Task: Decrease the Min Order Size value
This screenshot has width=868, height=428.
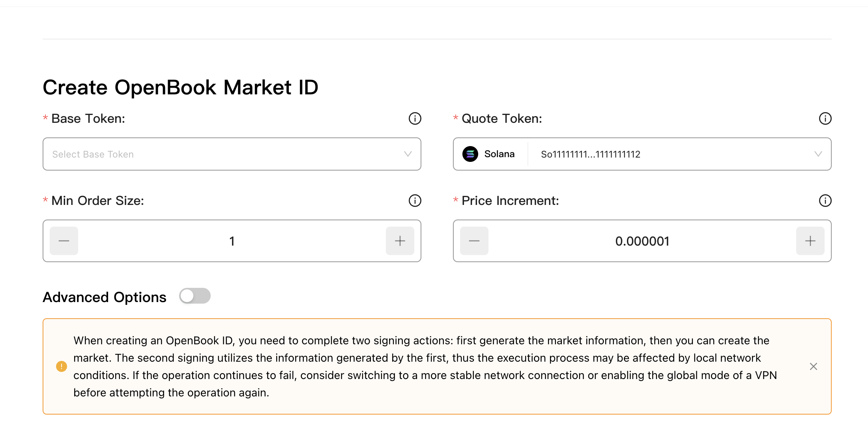Action: 64,241
